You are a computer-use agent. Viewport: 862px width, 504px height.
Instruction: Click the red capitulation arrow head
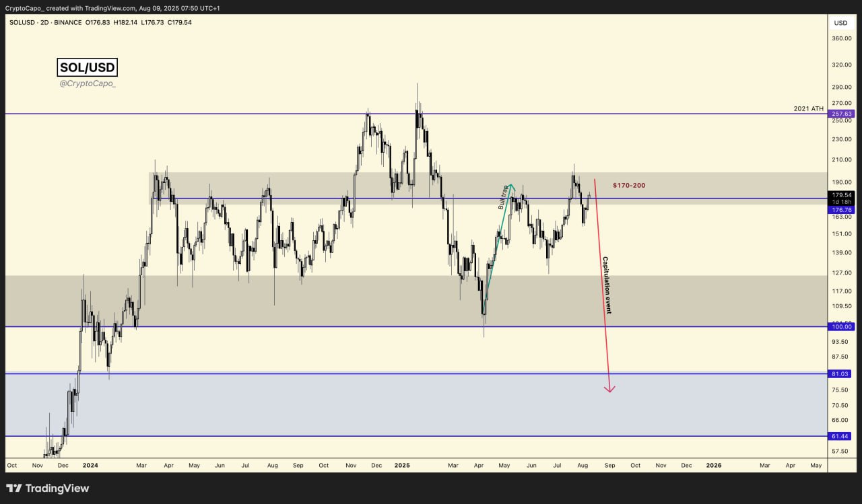click(x=609, y=389)
